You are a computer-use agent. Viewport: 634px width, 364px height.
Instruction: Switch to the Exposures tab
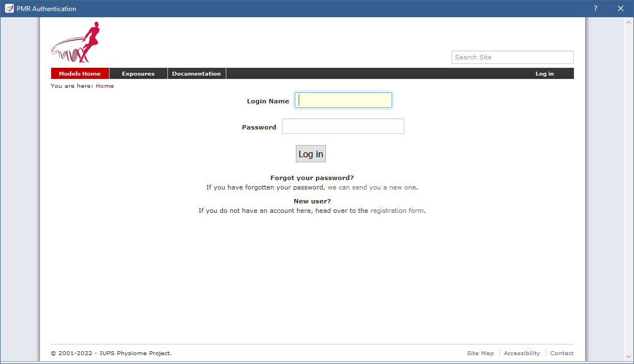[138, 73]
